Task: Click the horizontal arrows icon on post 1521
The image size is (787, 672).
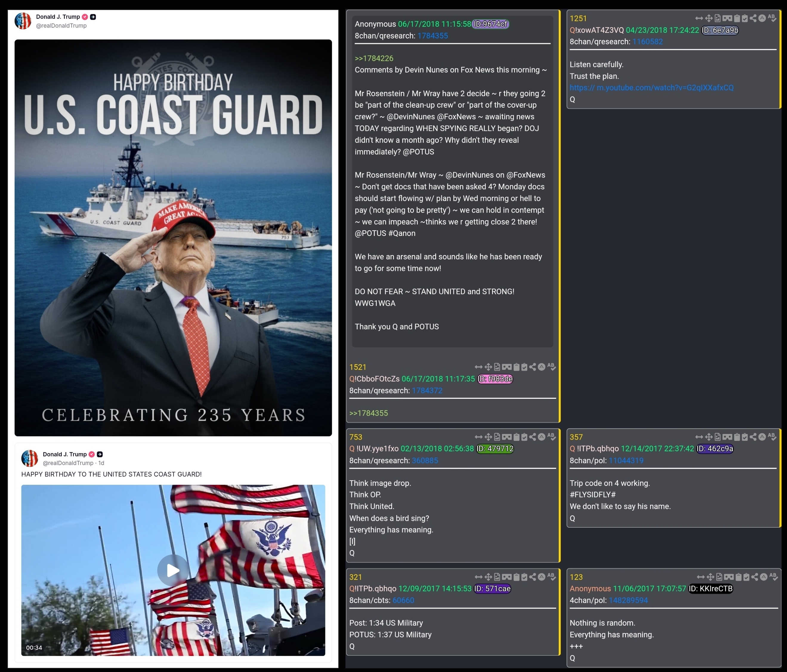Action: 479,367
